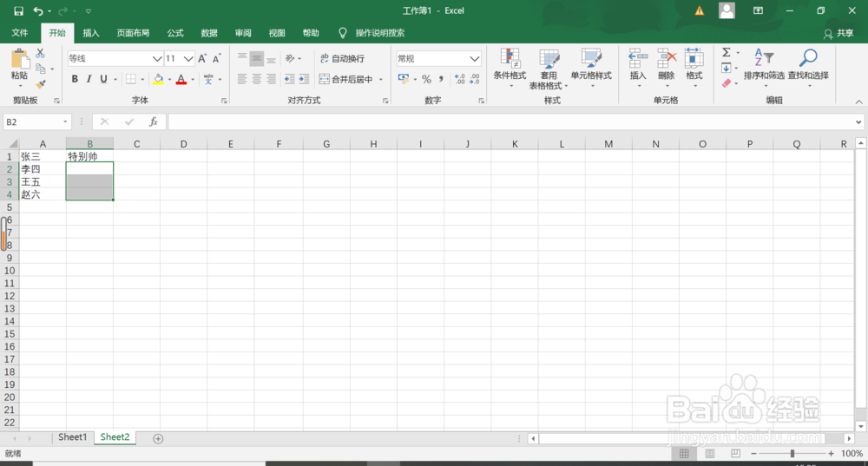Open 条件格式 conditional formatting
868x466 pixels.
[510, 68]
